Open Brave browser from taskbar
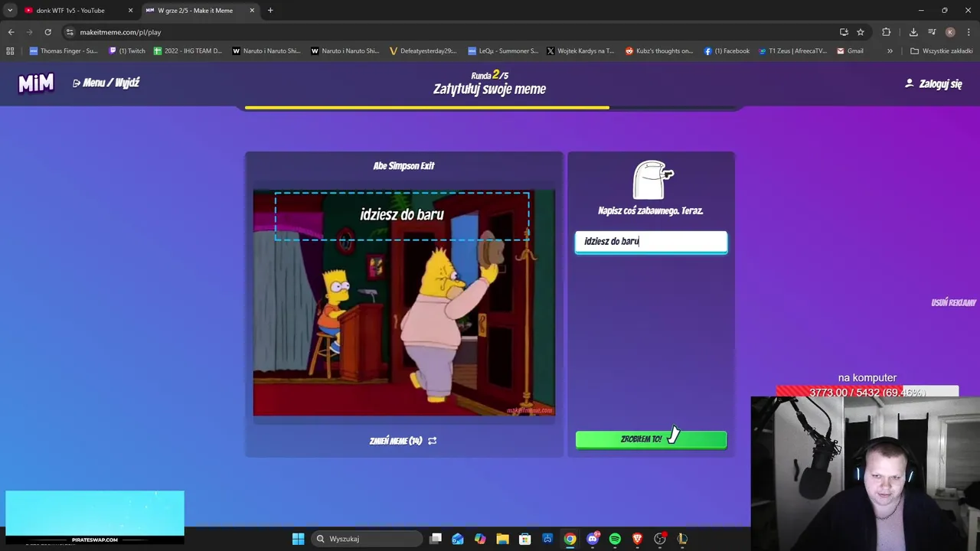Image resolution: width=980 pixels, height=551 pixels. [637, 539]
